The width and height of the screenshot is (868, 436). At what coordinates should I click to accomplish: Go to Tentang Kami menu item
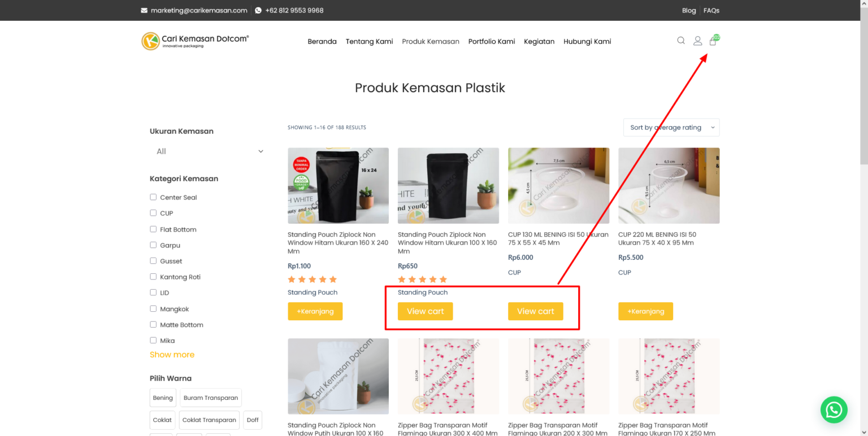[369, 41]
